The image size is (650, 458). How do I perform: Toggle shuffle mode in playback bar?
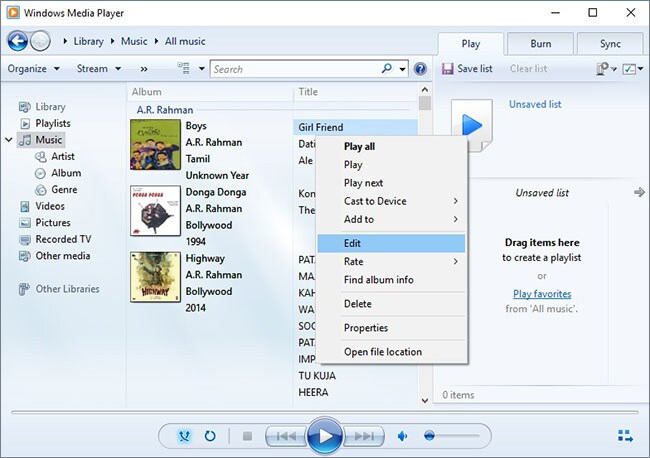[185, 436]
